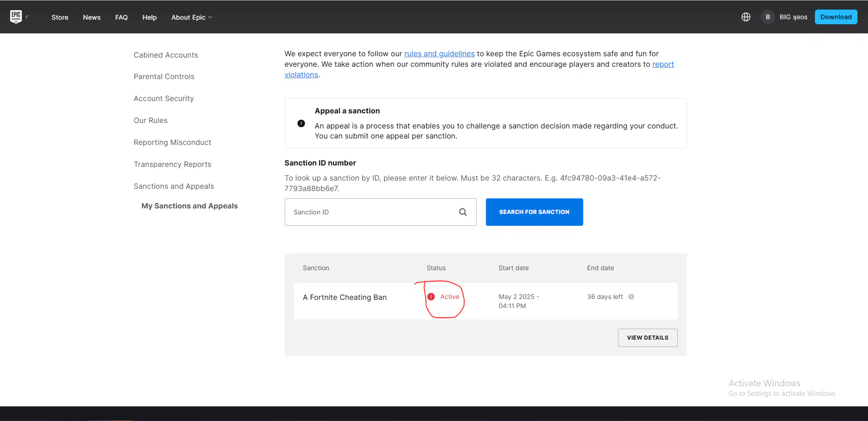Open Cabined Accounts in sidebar

pyautogui.click(x=165, y=55)
